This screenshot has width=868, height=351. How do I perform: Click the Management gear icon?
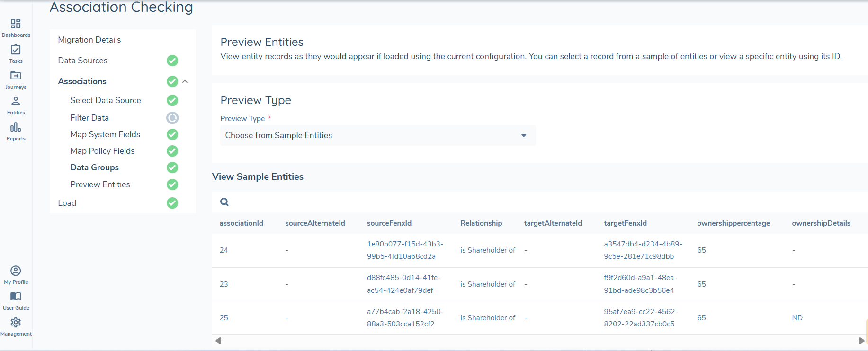tap(16, 323)
